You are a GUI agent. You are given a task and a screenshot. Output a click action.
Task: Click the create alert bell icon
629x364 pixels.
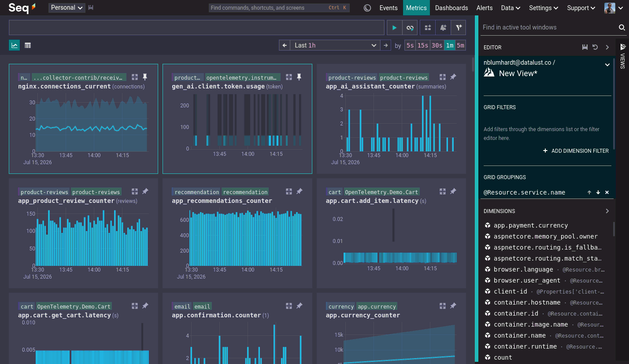(443, 28)
